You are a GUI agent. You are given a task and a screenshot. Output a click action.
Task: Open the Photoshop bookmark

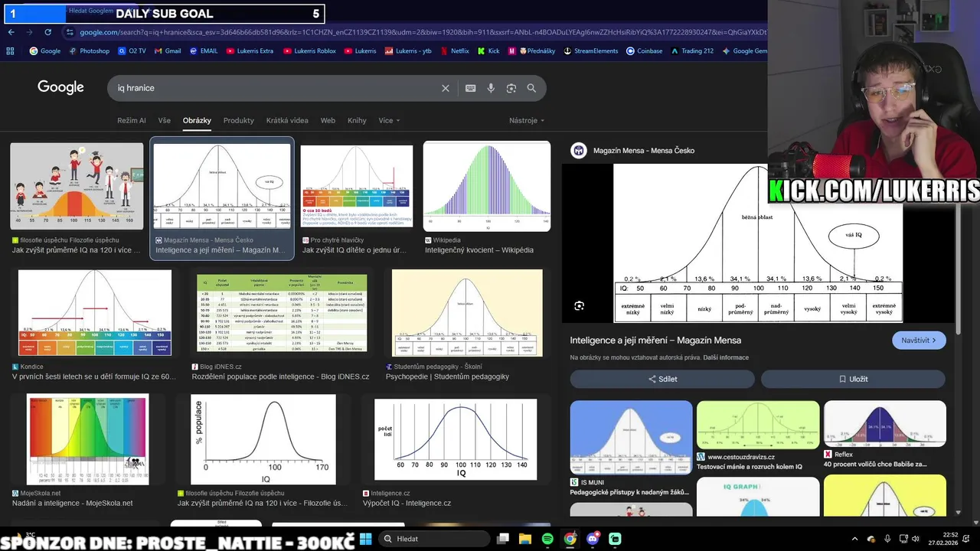pos(90,51)
